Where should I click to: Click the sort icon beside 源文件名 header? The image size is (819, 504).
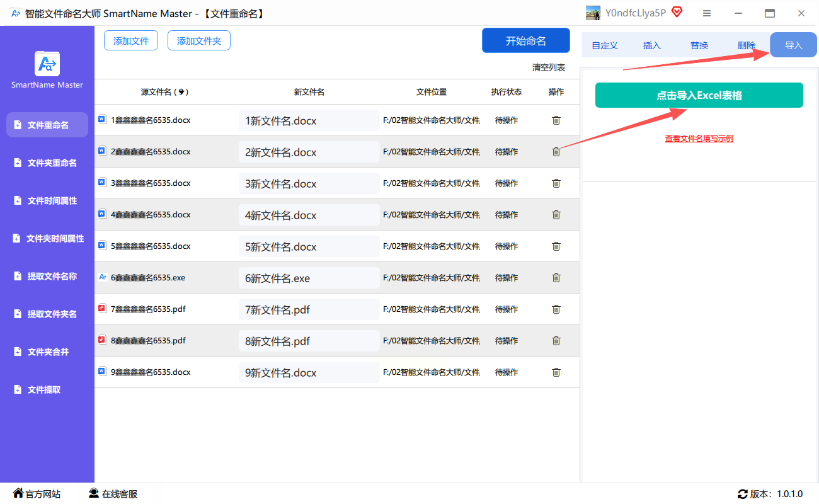(181, 92)
